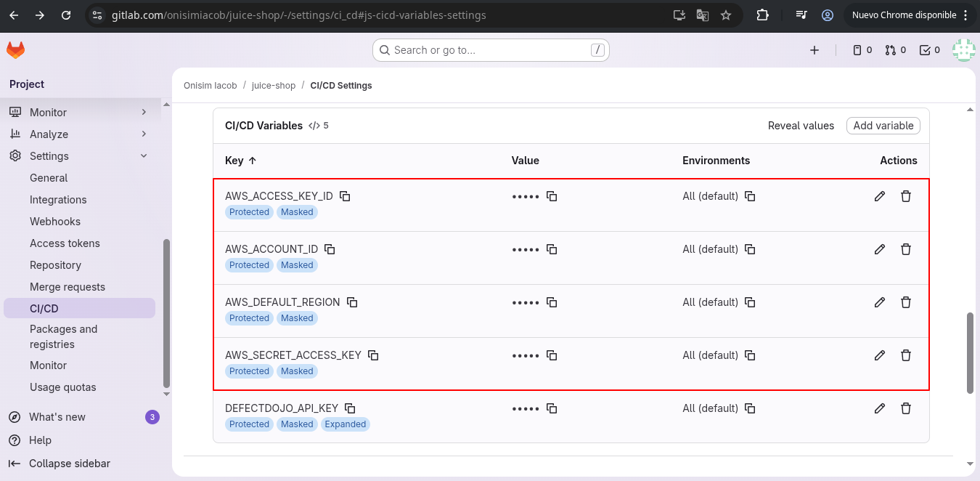
Task: Click the create new plus icon
Action: [814, 50]
